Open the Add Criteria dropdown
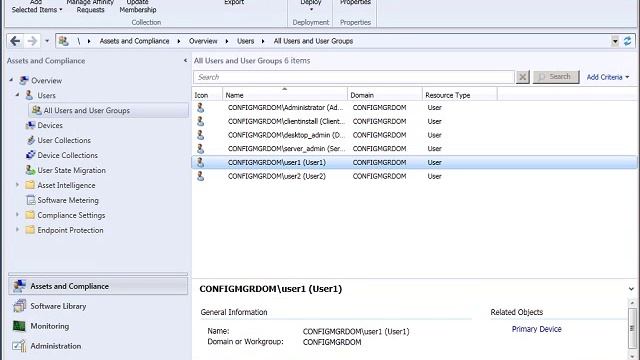Viewport: 640px width, 360px height. coord(608,77)
